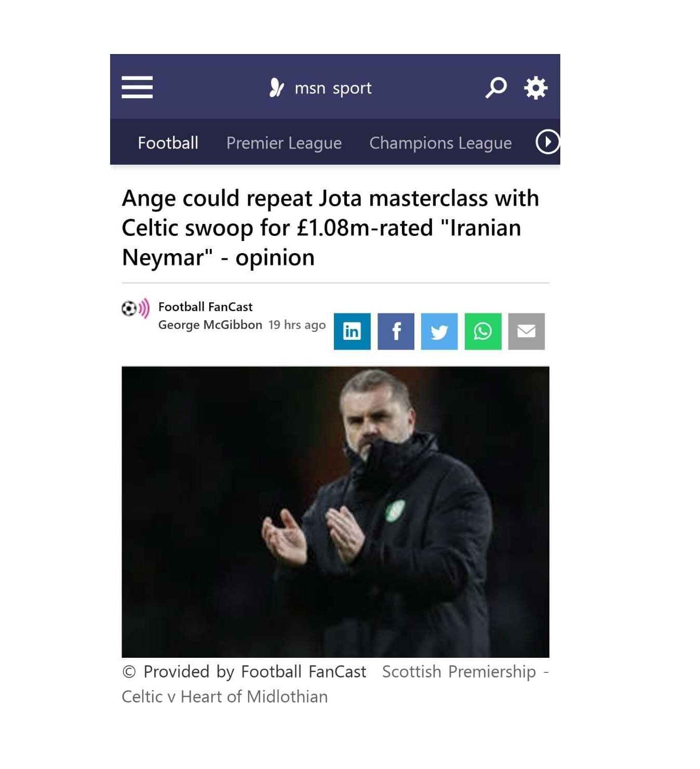Open the search magnifier icon
The image size is (700, 769).
[496, 87]
